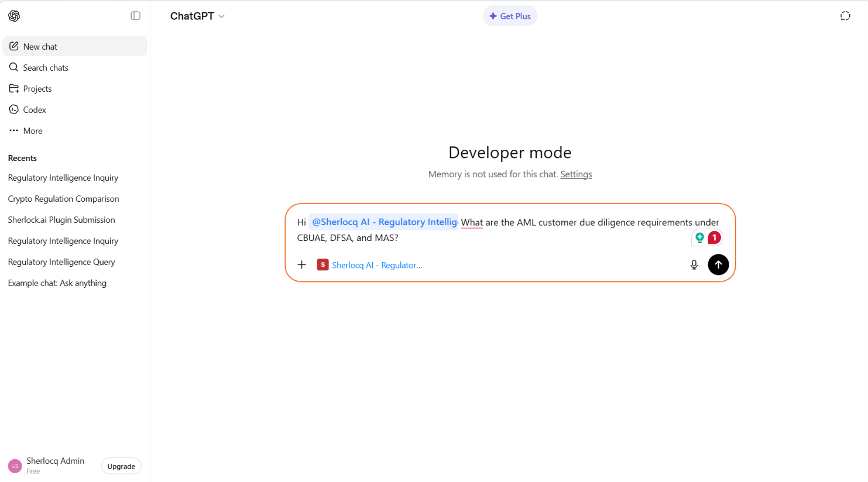This screenshot has height=482, width=868.
Task: Click the red Sherlocq S app icon
Action: coord(323,265)
